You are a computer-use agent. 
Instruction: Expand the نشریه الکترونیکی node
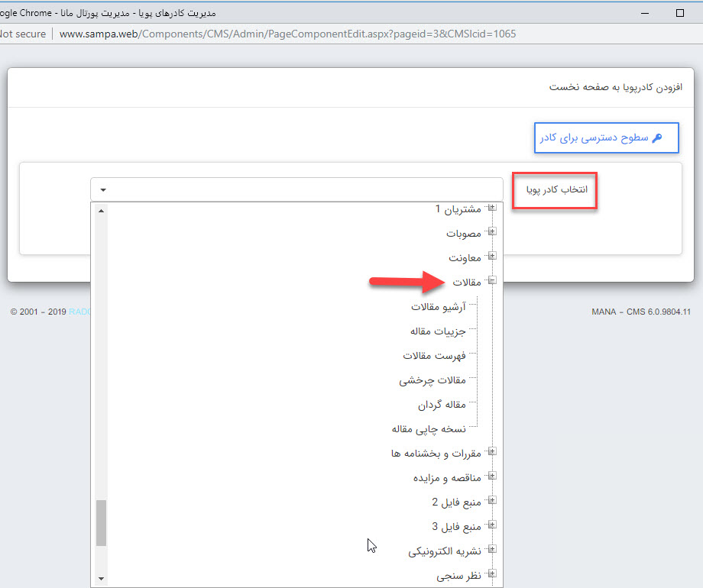(x=492, y=550)
